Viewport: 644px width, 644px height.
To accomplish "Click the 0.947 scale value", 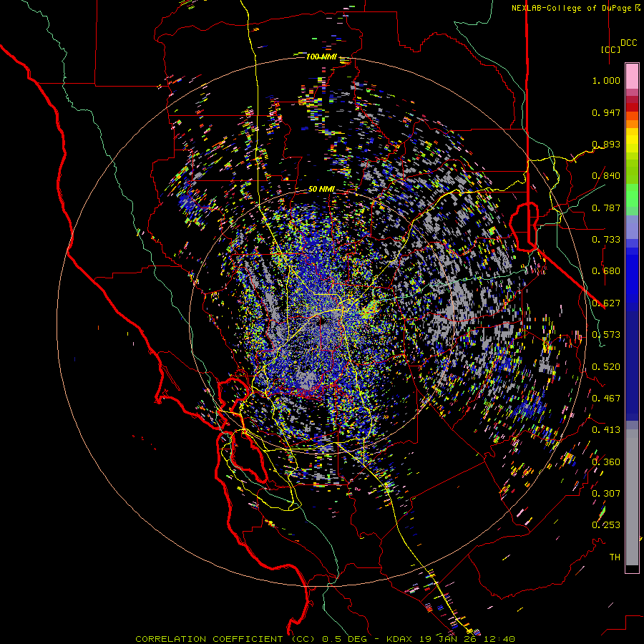I will coord(606,112).
